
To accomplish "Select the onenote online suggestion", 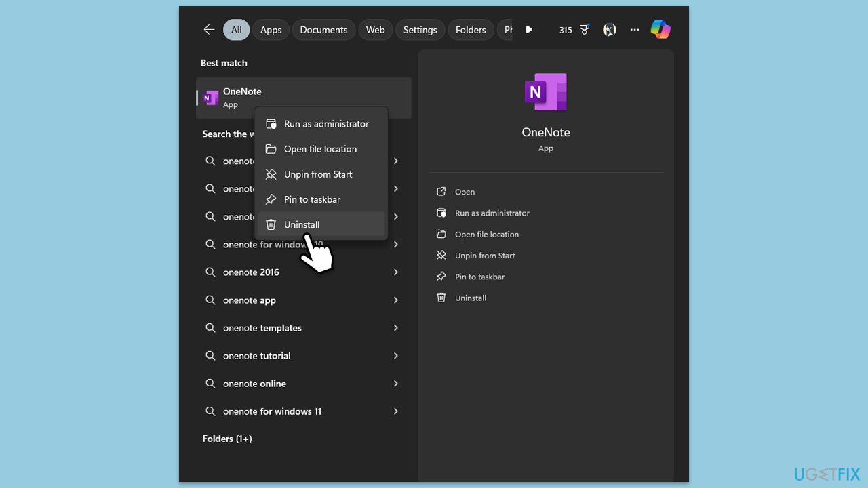I will pyautogui.click(x=304, y=384).
